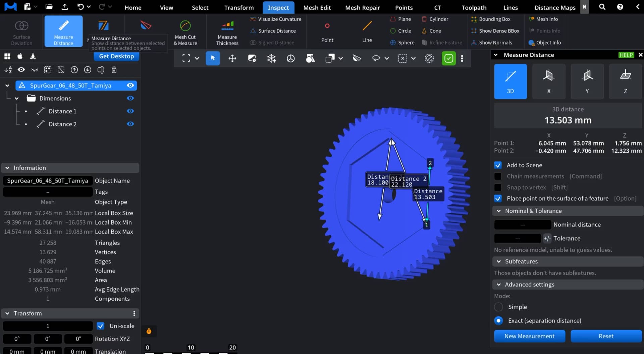Select X axis distance mode
This screenshot has width=644, height=354.
(549, 82)
